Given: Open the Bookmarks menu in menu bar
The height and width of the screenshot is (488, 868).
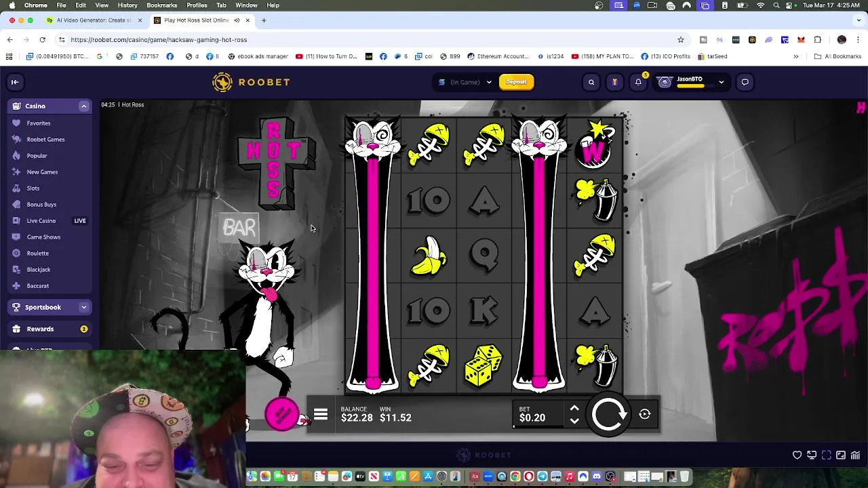Looking at the screenshot, I should pyautogui.click(x=162, y=5).
